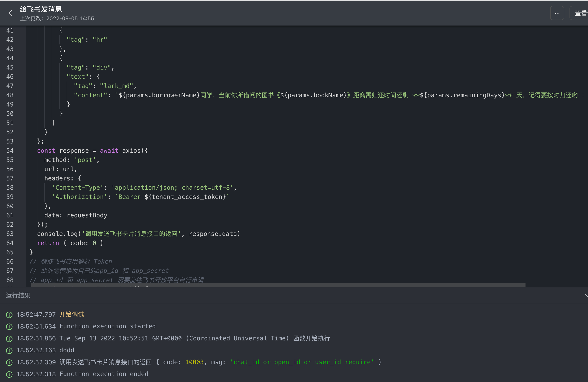This screenshot has height=382, width=588.
Task: Click the comment 获取飞书应用鉴权 Token
Action: coord(71,261)
